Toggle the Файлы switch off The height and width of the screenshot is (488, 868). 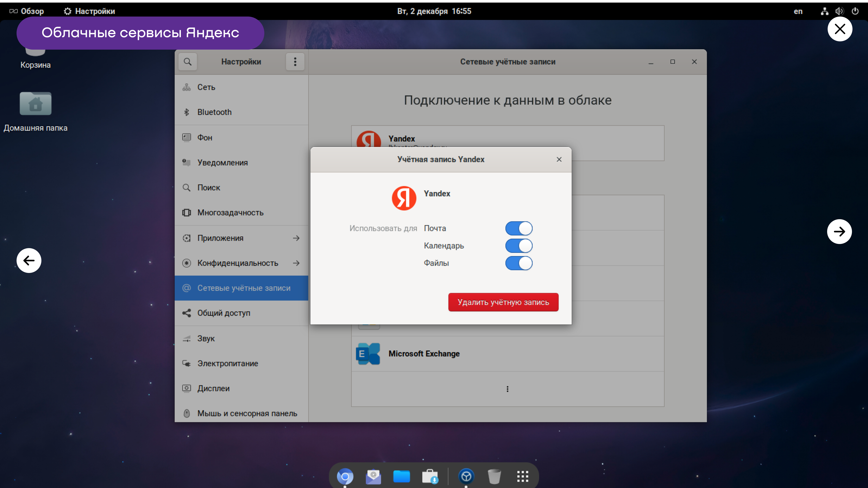pos(519,263)
